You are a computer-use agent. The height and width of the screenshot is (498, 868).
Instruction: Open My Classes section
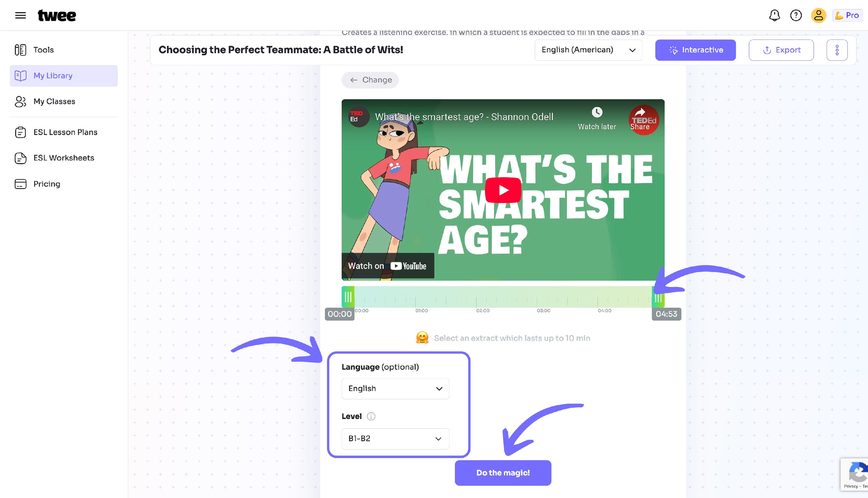pyautogui.click(x=64, y=102)
